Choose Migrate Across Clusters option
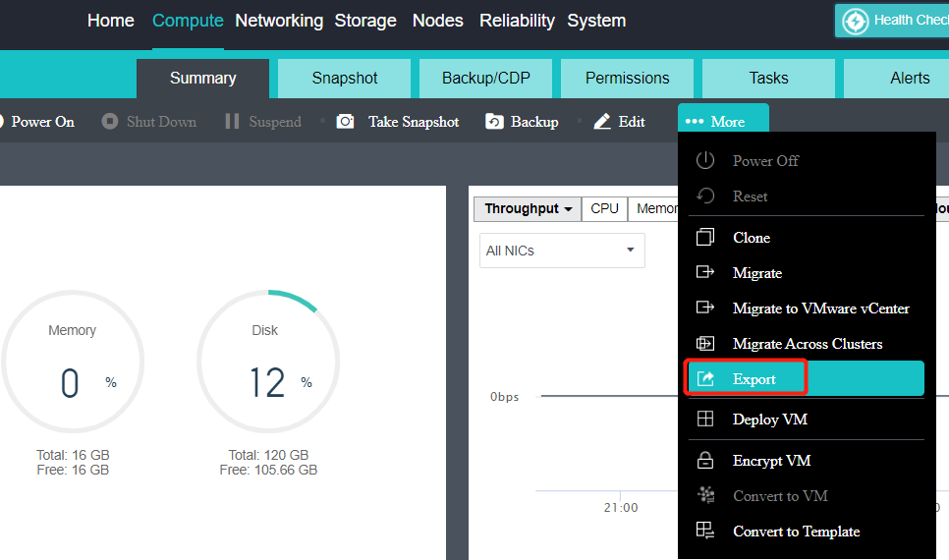The width and height of the screenshot is (949, 560). coord(807,344)
